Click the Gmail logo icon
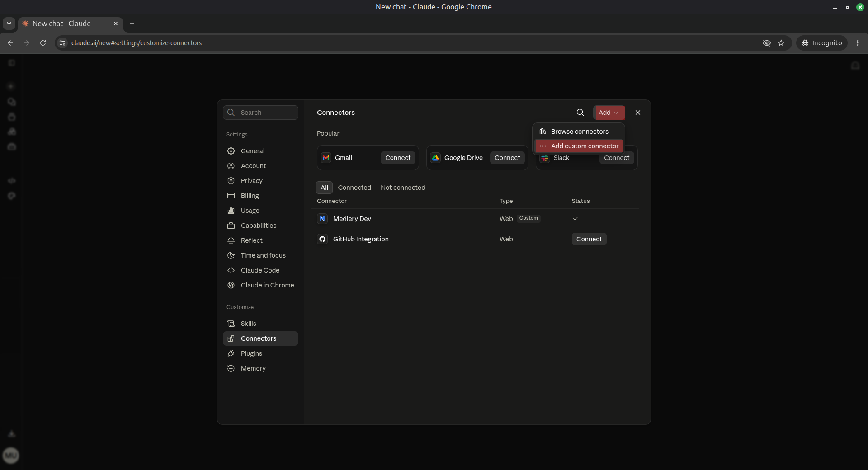This screenshot has width=868, height=470. click(x=326, y=158)
